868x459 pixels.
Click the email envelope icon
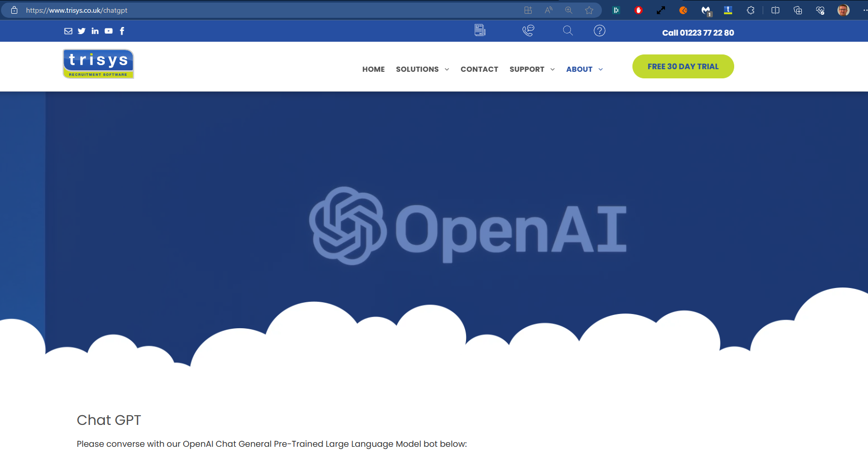(68, 31)
